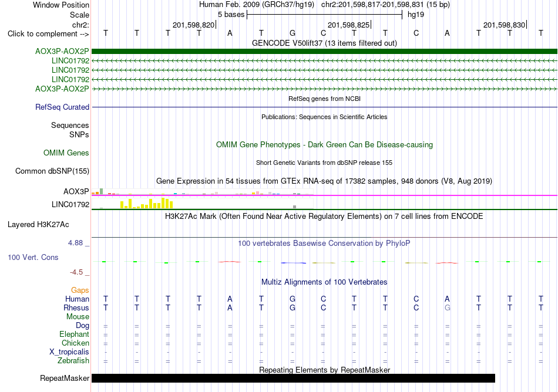Click the 201,598,820 position marker

coord(194,25)
